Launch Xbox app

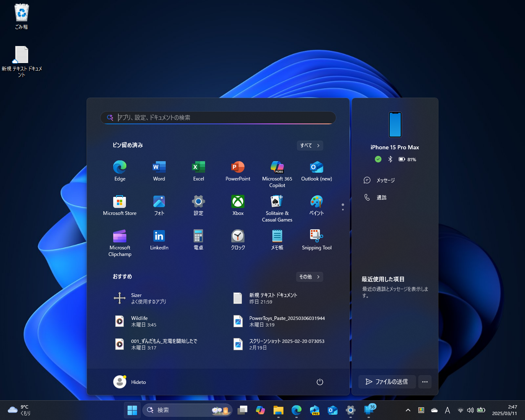[238, 205]
